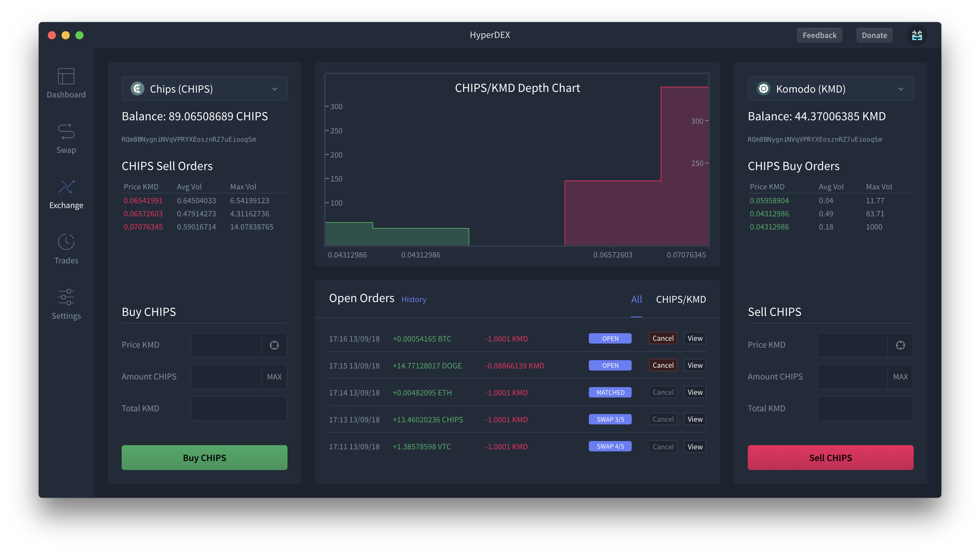Click target icon beside Buy Price KMD
The height and width of the screenshot is (553, 980).
coord(274,345)
